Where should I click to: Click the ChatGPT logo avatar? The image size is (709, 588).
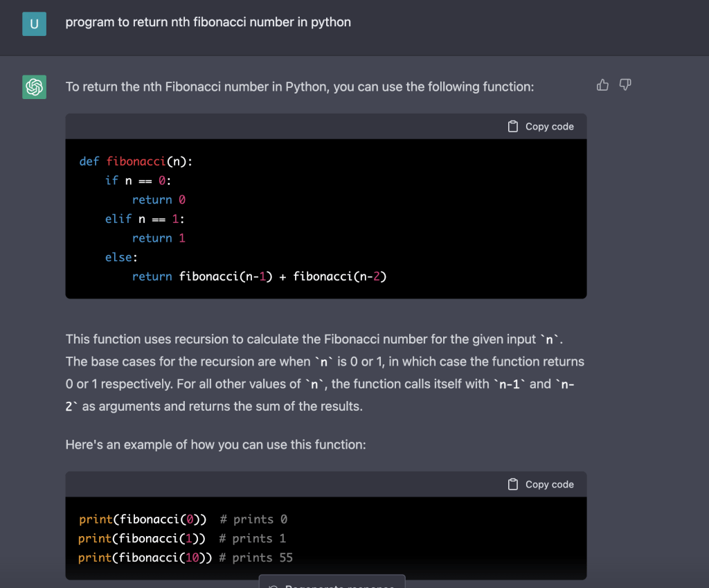(x=35, y=87)
